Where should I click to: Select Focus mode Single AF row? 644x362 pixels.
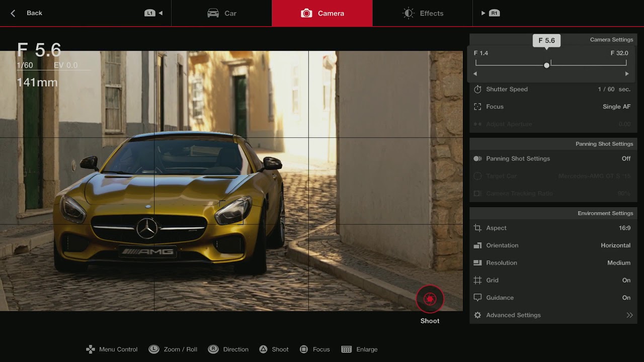(553, 107)
